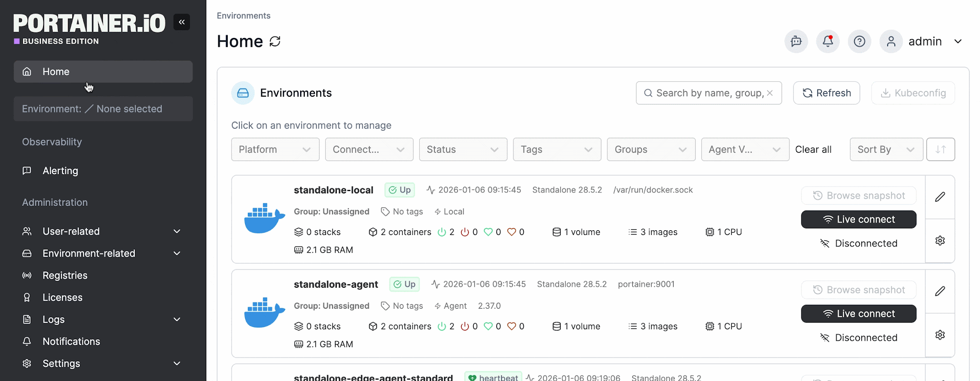This screenshot has height=381, width=980.
Task: Open standalone-local settings gear icon
Action: point(940,241)
